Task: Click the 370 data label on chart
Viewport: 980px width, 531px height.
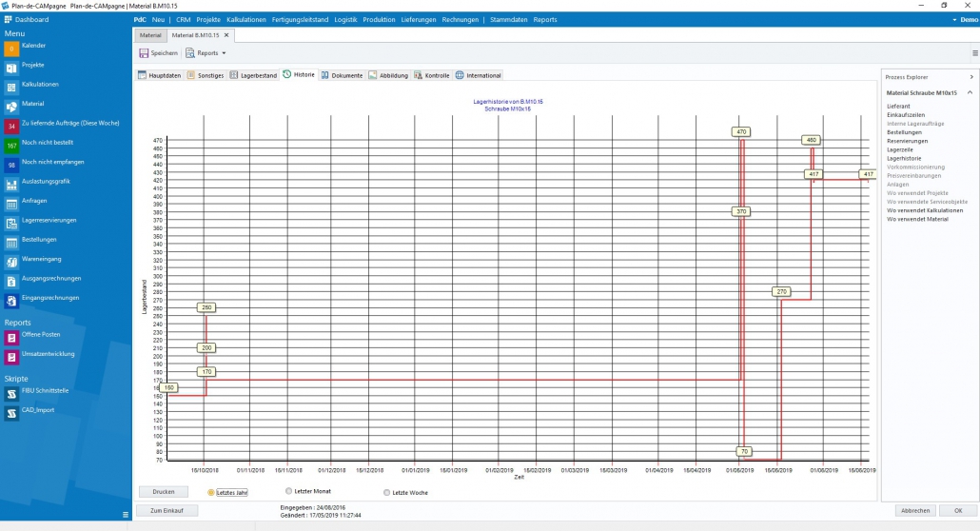Action: (741, 211)
